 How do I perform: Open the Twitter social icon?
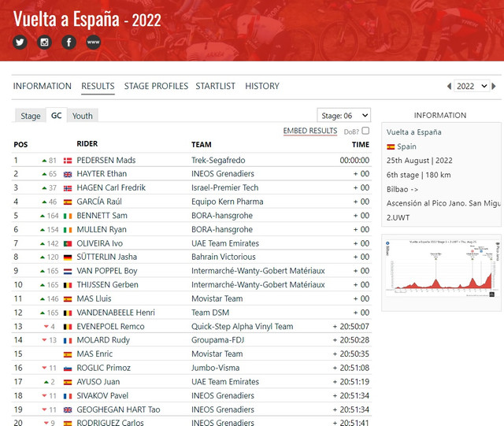click(20, 42)
